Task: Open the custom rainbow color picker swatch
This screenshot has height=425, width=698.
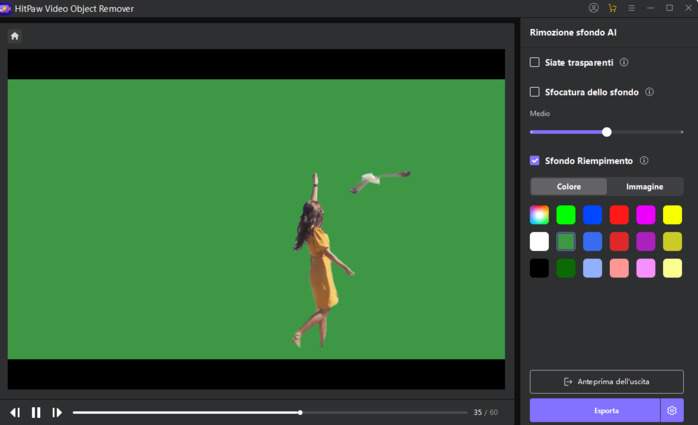Action: pos(539,215)
